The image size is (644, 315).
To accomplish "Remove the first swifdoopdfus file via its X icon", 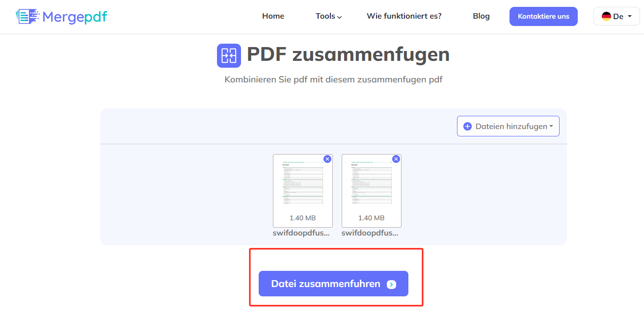I will pos(327,158).
